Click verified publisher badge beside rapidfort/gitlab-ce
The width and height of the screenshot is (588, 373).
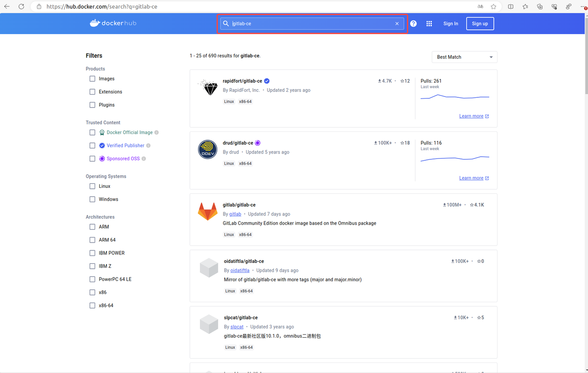click(x=267, y=81)
